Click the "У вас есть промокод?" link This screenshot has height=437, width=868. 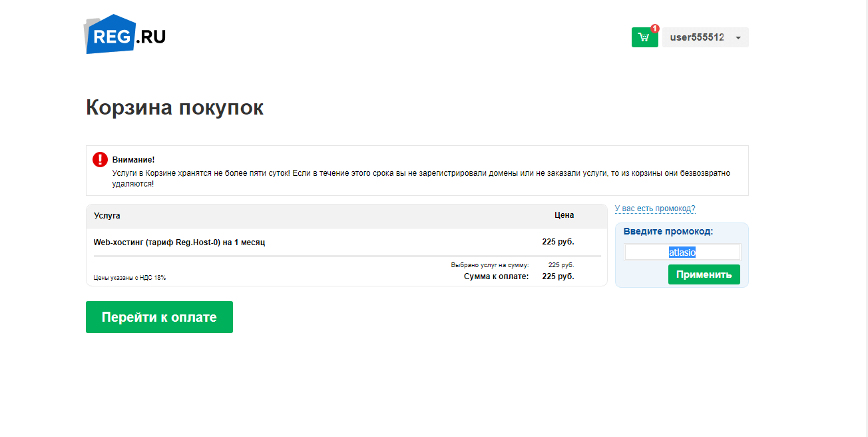pyautogui.click(x=655, y=209)
